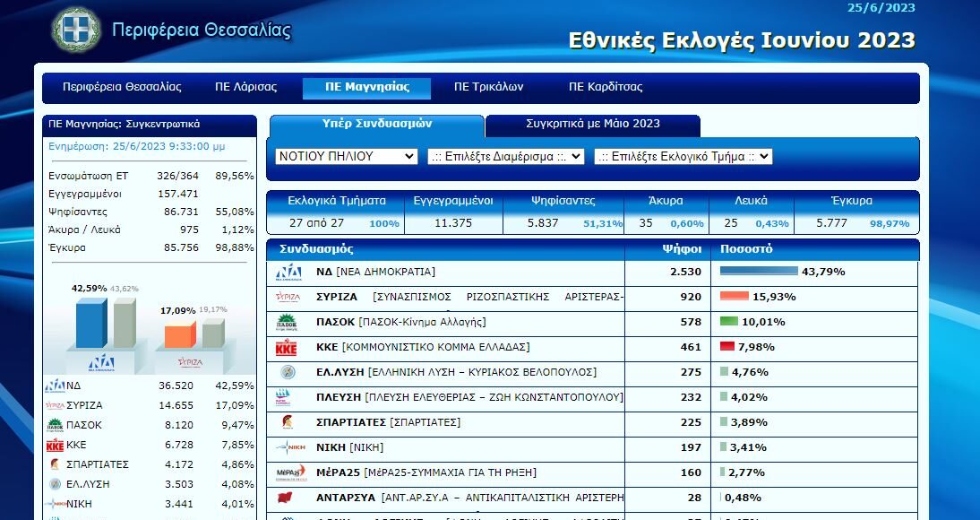Click the ΣΠΑΡΤΙΑΤΕΣ helmet logo in results table
The height and width of the screenshot is (520, 980).
pos(288,422)
